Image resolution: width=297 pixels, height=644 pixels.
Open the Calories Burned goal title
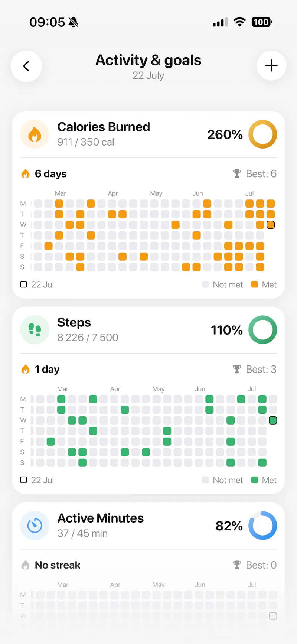[104, 127]
